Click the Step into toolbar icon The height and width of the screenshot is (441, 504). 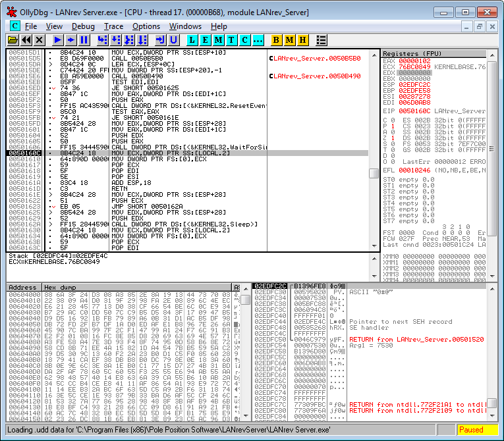(x=102, y=40)
